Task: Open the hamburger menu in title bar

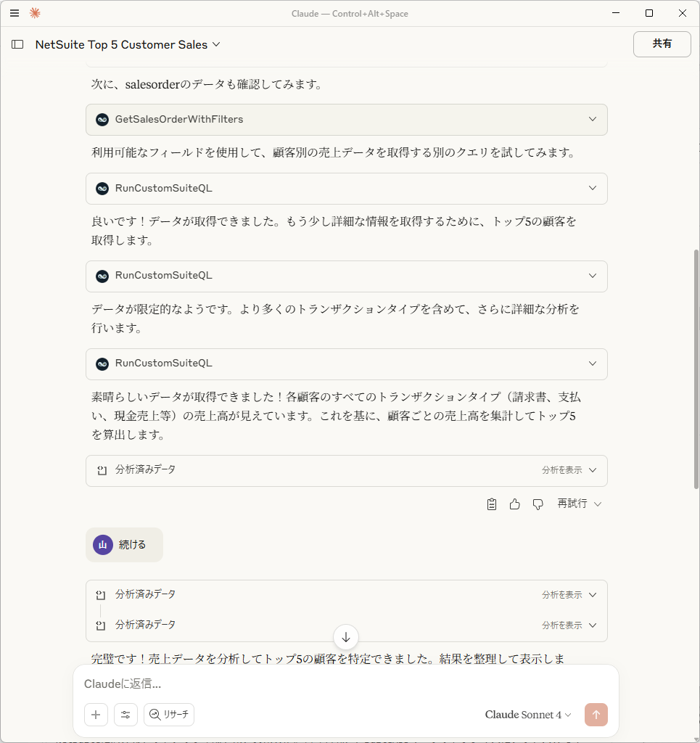Action: (x=15, y=13)
